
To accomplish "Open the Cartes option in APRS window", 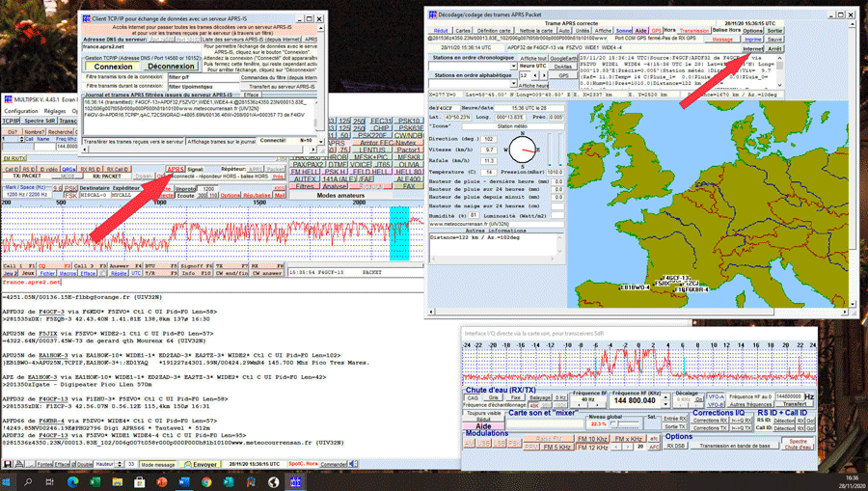I will click(x=463, y=31).
